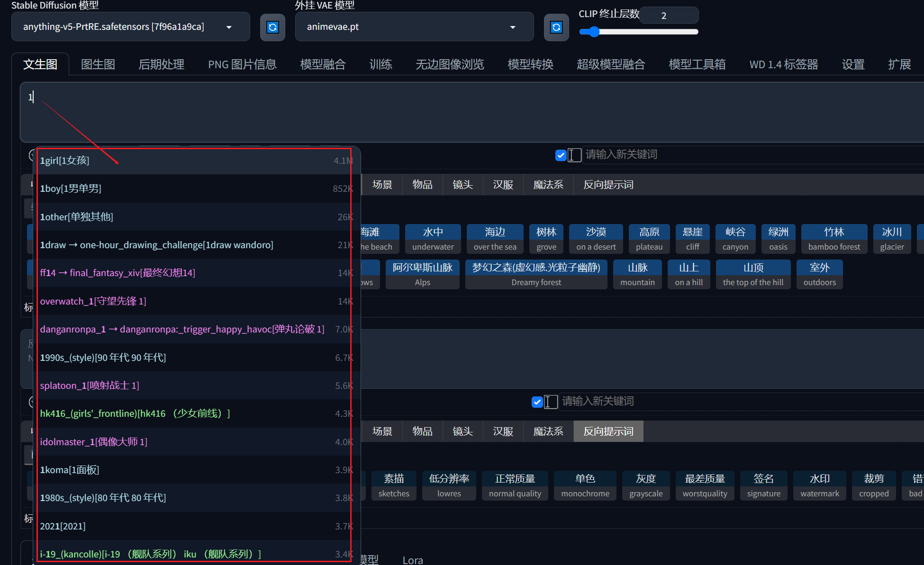This screenshot has width=924, height=565.
Task: Open the 扩展 tab
Action: pos(899,64)
